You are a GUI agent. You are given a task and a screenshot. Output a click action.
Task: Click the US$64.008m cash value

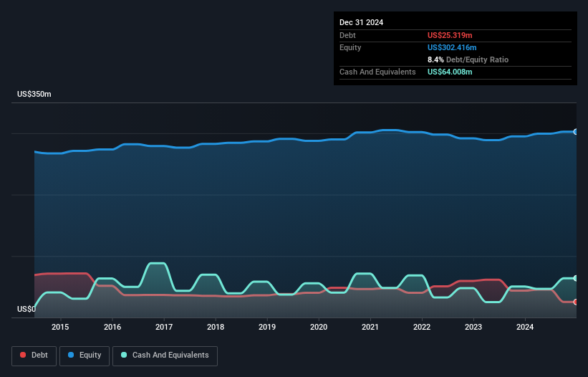click(x=450, y=72)
